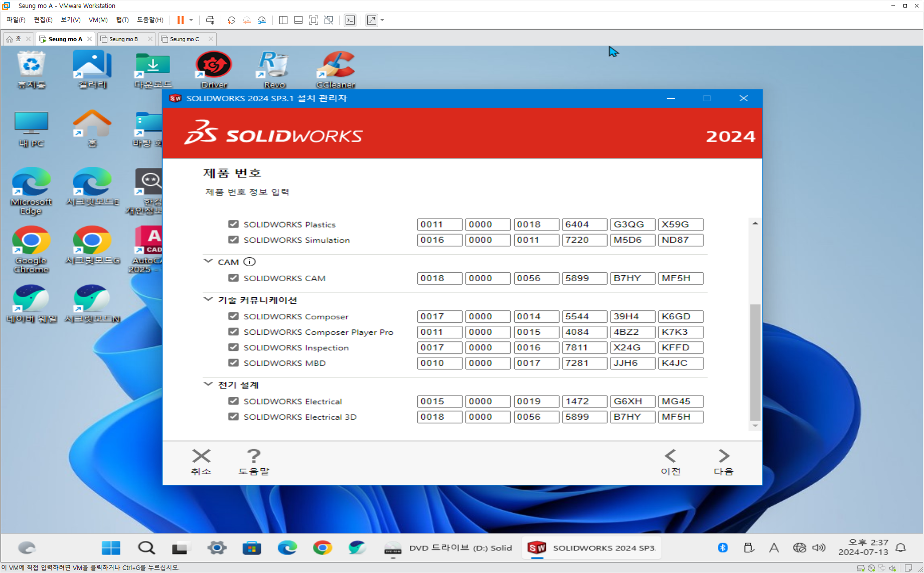924x573 pixels.
Task: Collapse the 전기 설계 section chevron
Action: 208,384
